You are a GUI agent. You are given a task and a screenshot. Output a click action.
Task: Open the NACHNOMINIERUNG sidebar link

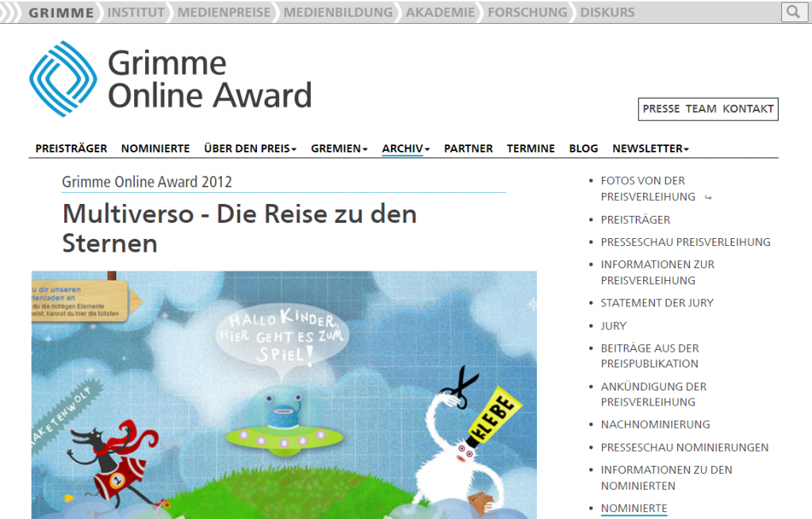(656, 425)
